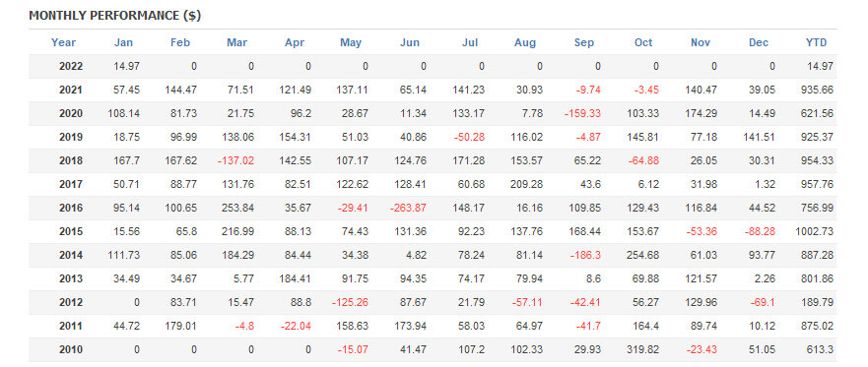This screenshot has height=367, width=868.
Task: Select the YTD column header
Action: [816, 42]
